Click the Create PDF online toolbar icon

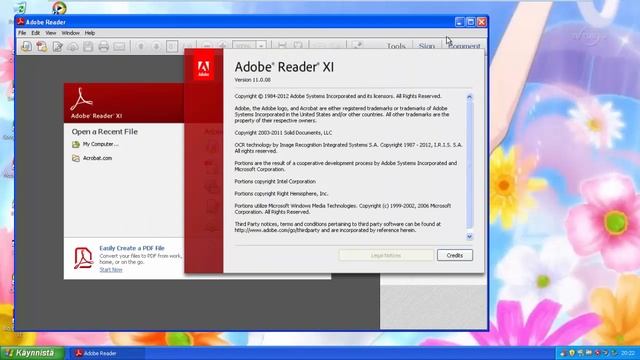pyautogui.click(x=42, y=47)
